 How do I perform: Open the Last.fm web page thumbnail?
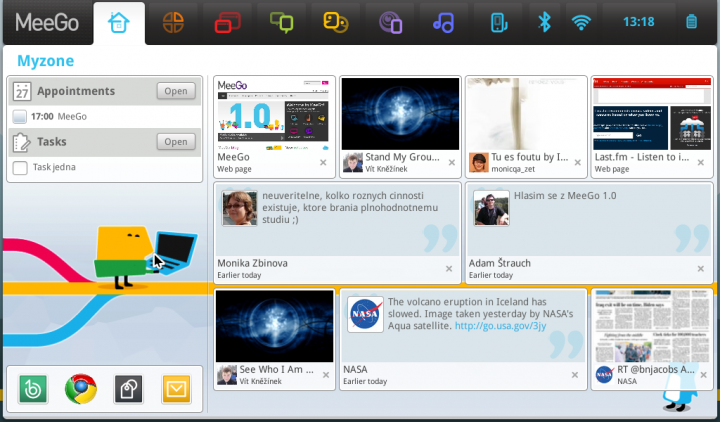(652, 114)
